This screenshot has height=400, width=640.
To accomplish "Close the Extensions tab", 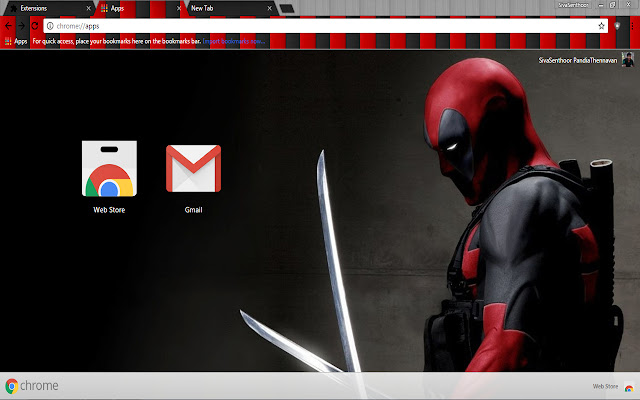I will (x=89, y=8).
